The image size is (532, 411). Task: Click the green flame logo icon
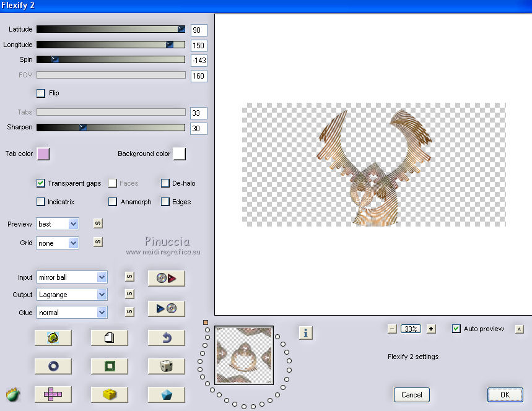click(x=13, y=395)
